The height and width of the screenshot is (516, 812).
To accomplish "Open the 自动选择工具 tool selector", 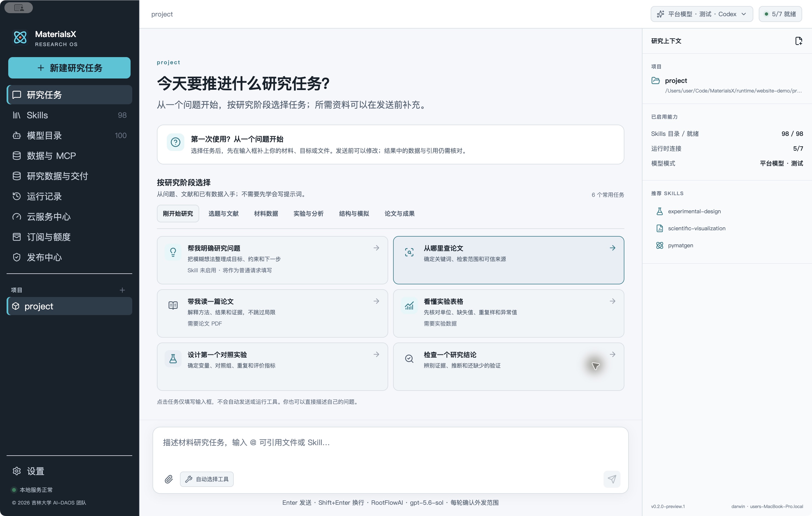I will (207, 479).
